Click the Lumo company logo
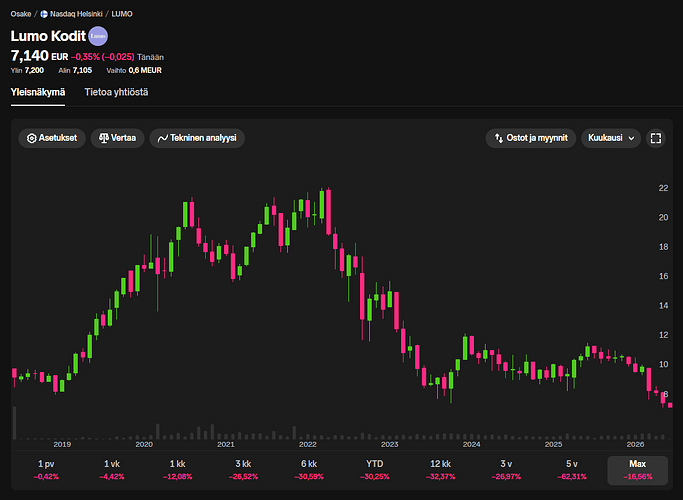The image size is (683, 500). click(x=98, y=36)
